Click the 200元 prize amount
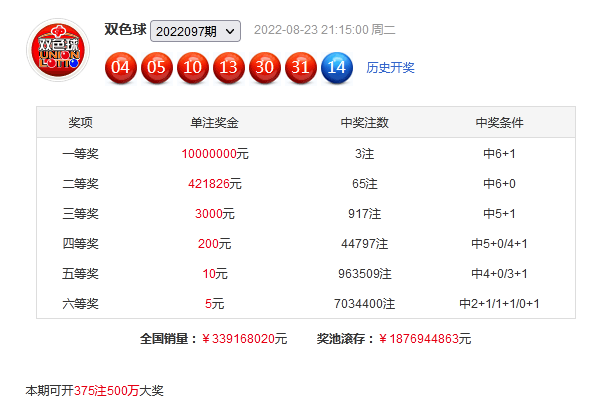609x415 pixels. click(x=215, y=244)
